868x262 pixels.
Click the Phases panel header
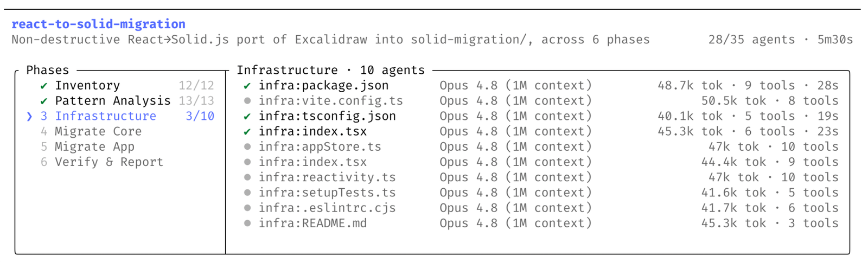click(x=48, y=70)
